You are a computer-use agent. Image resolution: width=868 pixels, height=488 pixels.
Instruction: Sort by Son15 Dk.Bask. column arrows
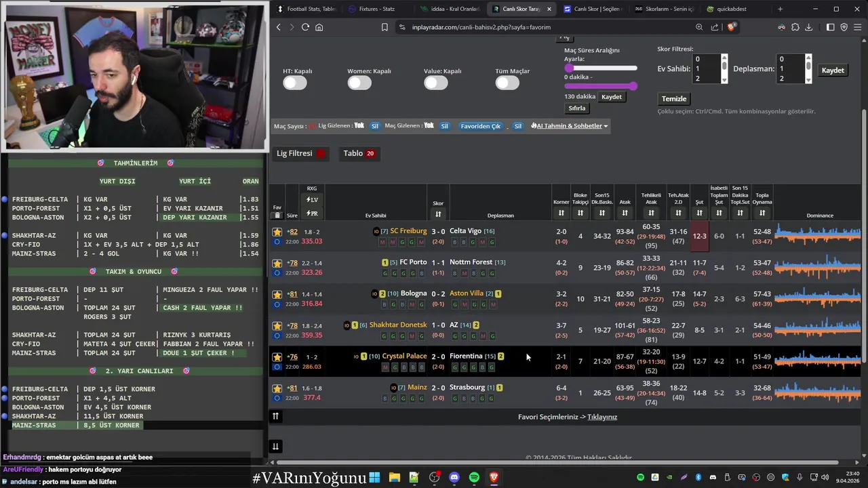(601, 213)
